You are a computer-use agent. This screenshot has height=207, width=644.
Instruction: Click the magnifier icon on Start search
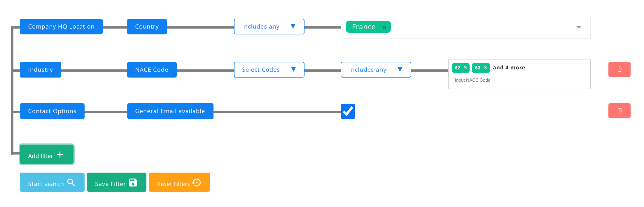tap(71, 183)
